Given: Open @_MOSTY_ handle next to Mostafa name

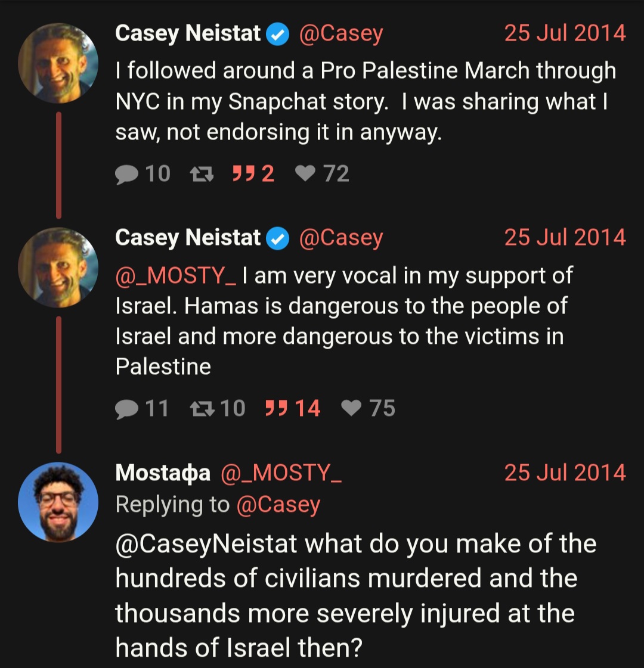Looking at the screenshot, I should 281,473.
